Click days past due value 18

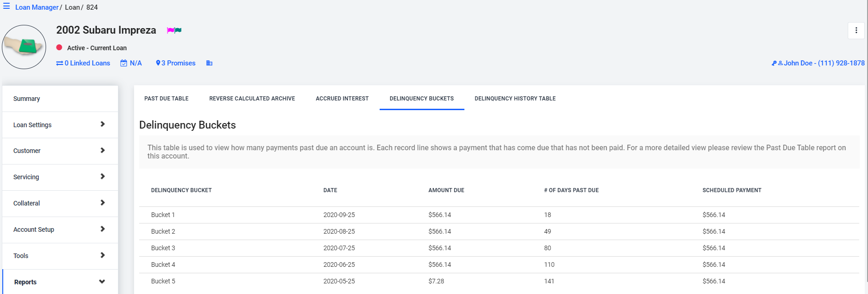(x=547, y=215)
